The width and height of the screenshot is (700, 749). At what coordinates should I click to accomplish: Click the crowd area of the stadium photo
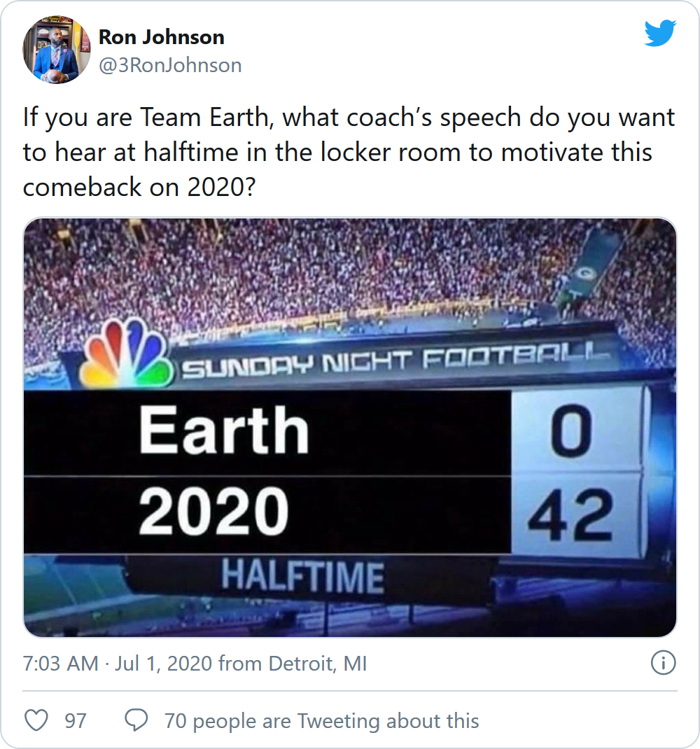[306, 272]
